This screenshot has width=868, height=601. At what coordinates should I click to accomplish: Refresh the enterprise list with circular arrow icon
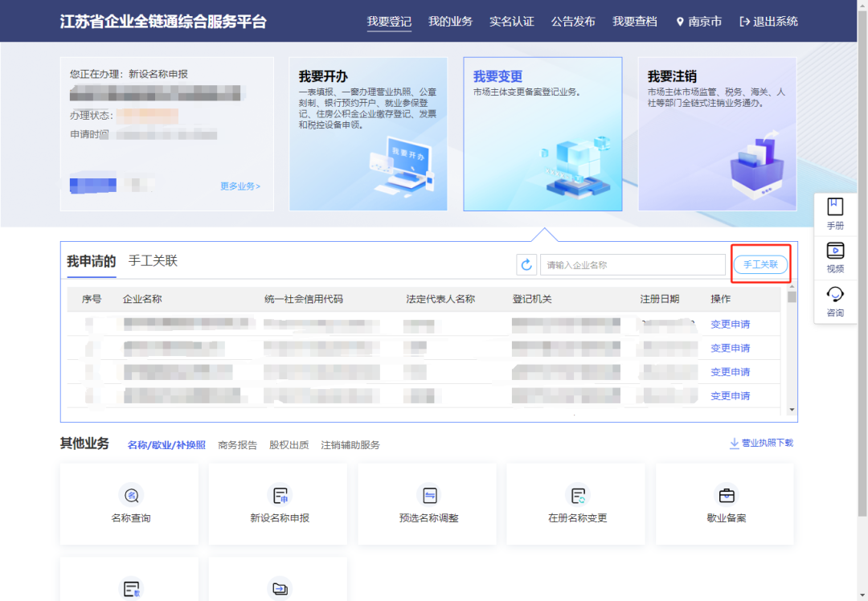coord(527,264)
